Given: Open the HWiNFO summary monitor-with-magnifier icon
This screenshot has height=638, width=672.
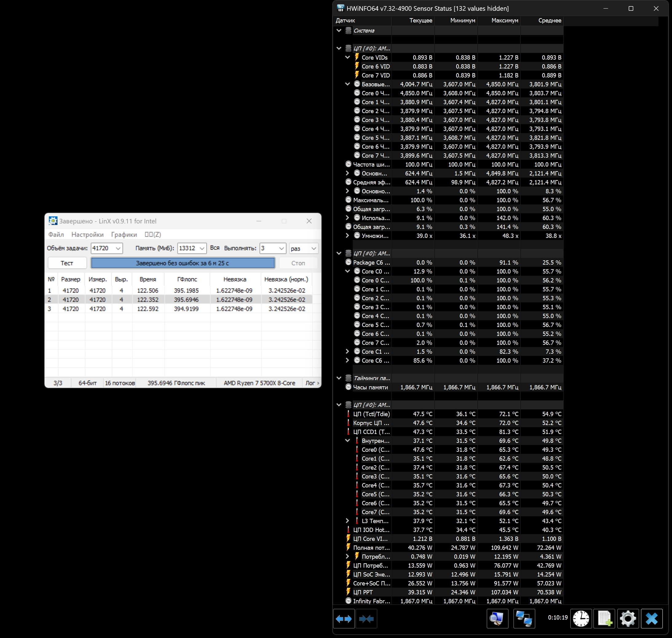Looking at the screenshot, I should [x=497, y=619].
